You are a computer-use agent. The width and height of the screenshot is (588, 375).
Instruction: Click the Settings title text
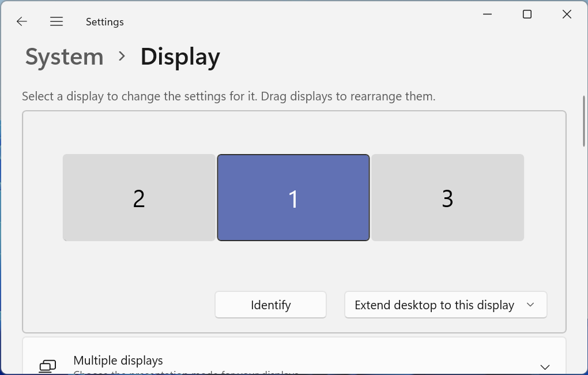pos(104,22)
